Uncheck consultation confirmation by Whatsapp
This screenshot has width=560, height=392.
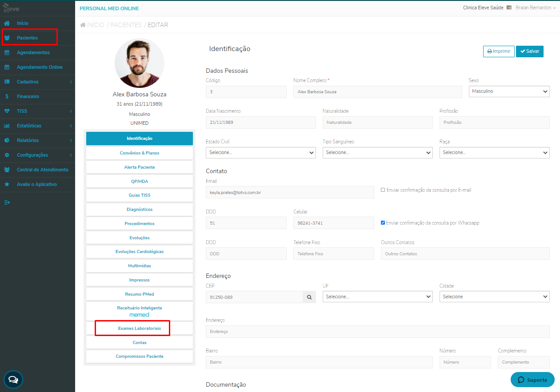383,223
